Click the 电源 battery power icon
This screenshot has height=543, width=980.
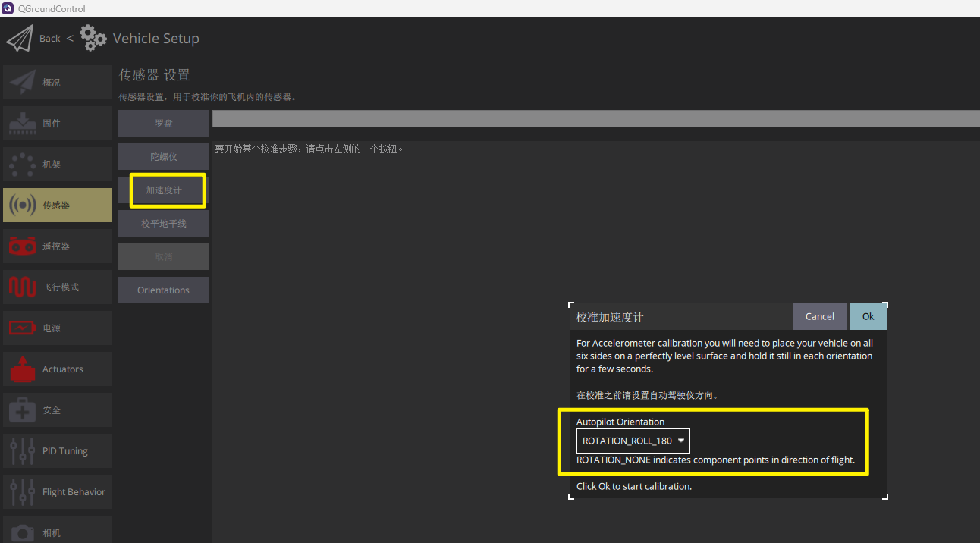23,328
